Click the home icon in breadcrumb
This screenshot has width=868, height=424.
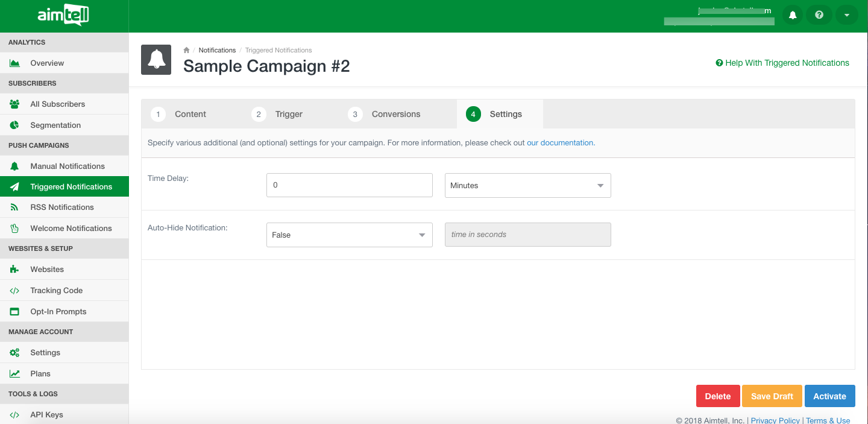point(187,50)
